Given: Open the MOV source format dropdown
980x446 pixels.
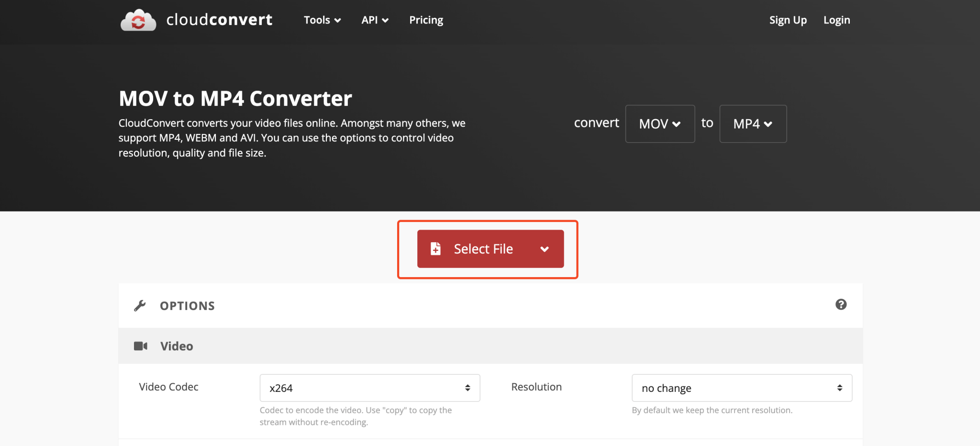Looking at the screenshot, I should click(x=659, y=123).
